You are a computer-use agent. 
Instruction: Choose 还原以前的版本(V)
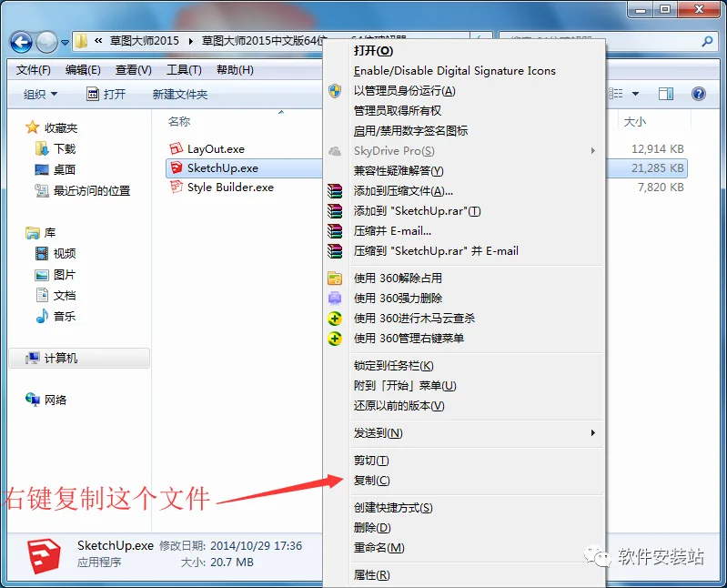(464, 405)
